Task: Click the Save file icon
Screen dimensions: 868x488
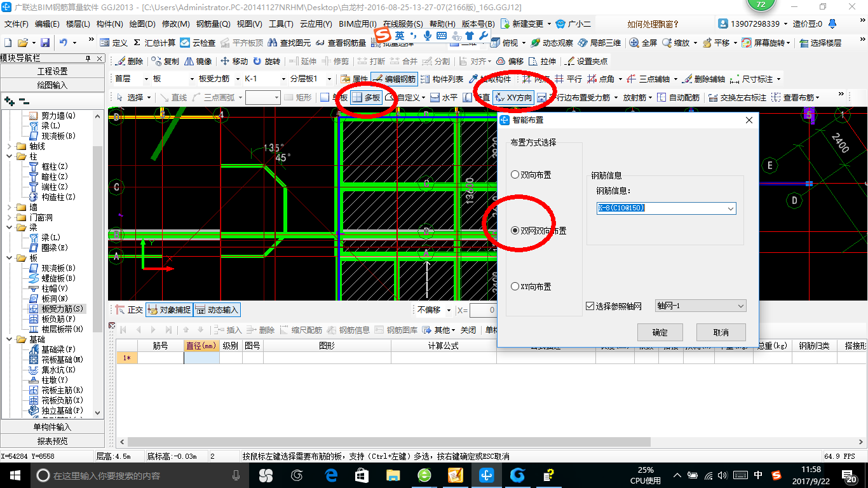Action: click(45, 43)
